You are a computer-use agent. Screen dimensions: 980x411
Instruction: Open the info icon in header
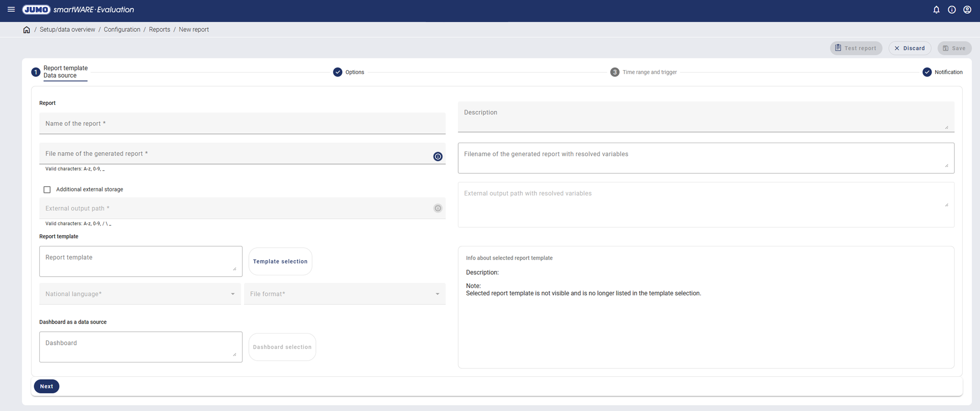tap(952, 9)
